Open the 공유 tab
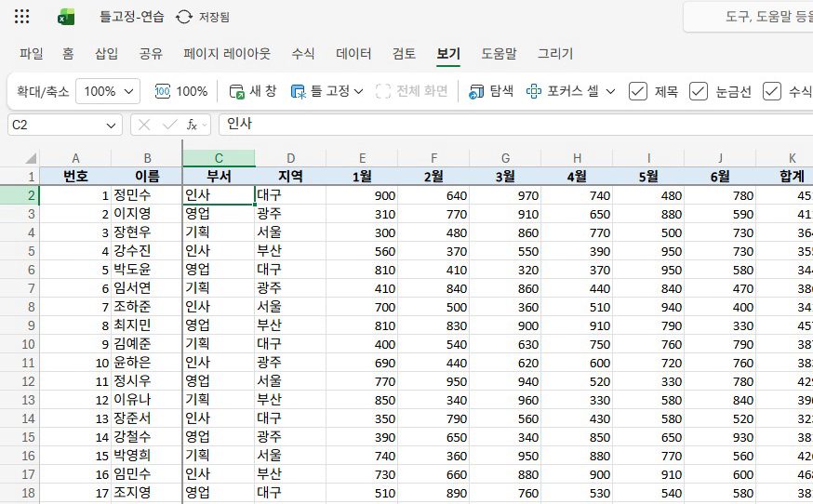This screenshot has width=813, height=504. 151,53
